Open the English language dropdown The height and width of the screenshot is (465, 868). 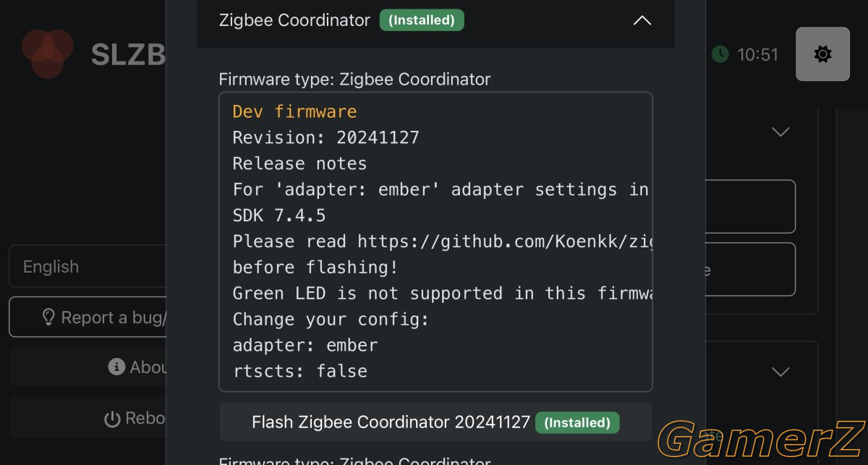pos(88,266)
